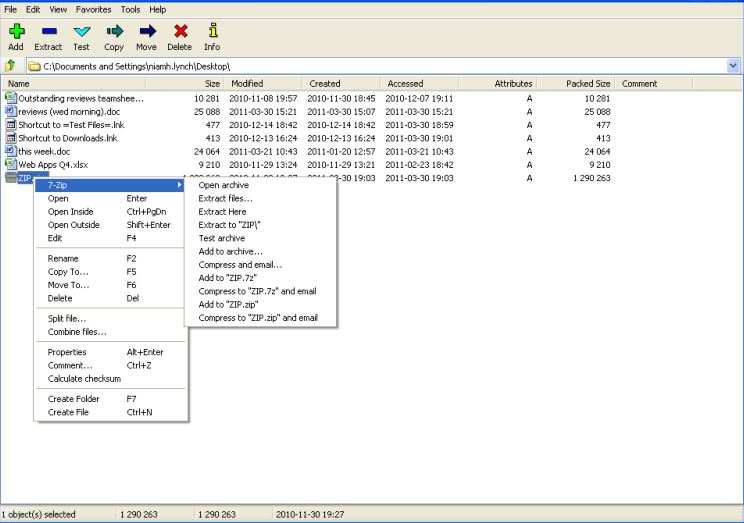Click icon of Web Apps Q4.xlsx
The width and height of the screenshot is (744, 523).
pos(10,164)
